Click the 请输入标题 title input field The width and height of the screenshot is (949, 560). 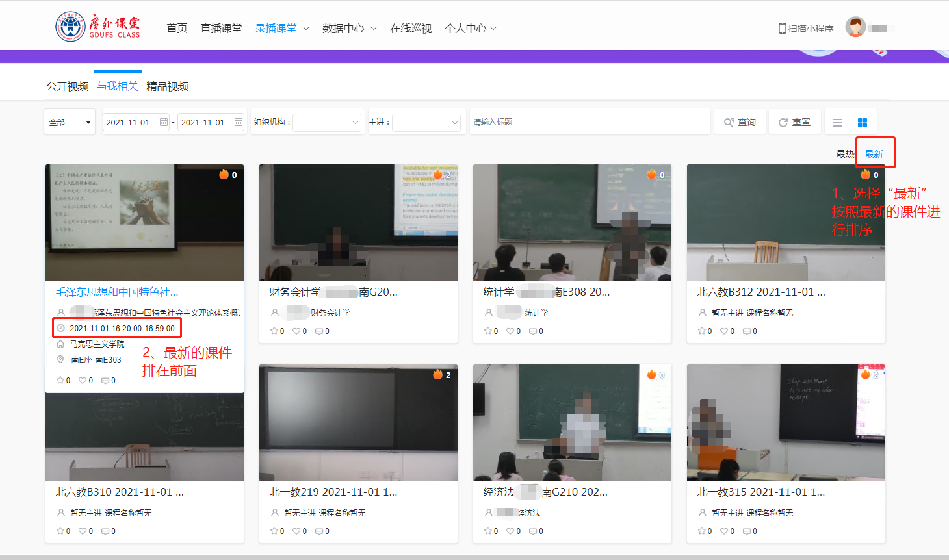click(589, 122)
